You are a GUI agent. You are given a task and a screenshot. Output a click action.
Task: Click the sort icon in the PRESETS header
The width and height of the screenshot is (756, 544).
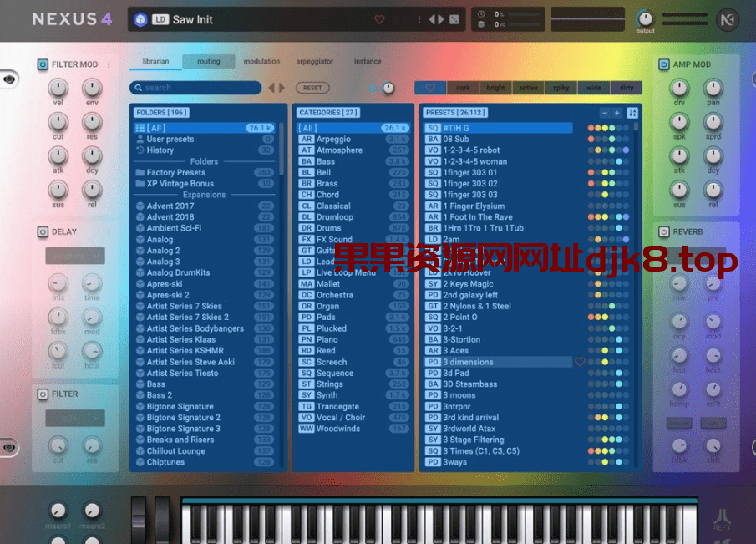click(x=632, y=112)
